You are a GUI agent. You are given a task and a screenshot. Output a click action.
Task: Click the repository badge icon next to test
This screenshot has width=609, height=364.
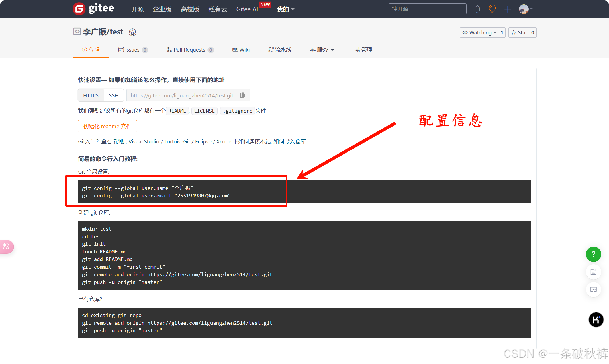click(132, 32)
